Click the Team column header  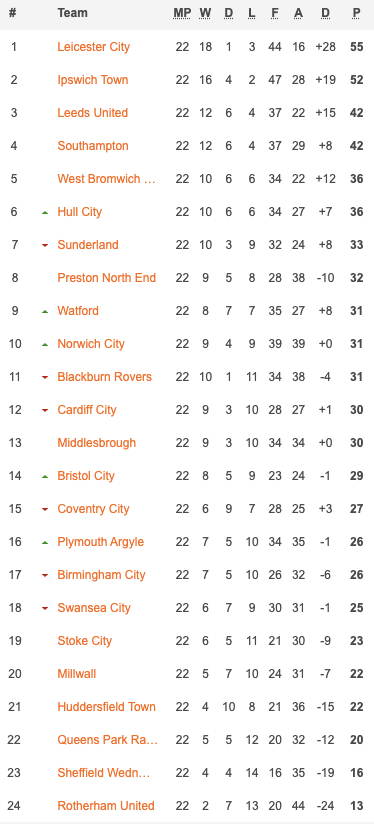pyautogui.click(x=72, y=13)
